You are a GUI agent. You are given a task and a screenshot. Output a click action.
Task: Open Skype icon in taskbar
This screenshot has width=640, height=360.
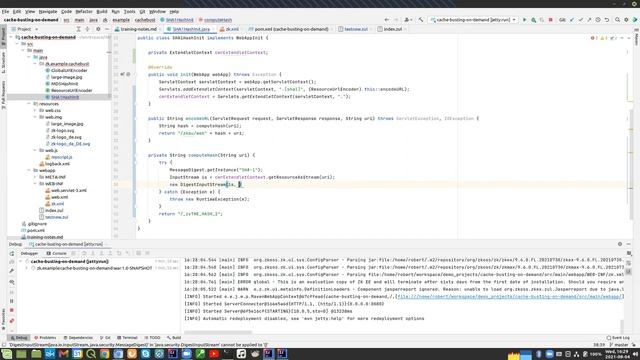(146, 354)
